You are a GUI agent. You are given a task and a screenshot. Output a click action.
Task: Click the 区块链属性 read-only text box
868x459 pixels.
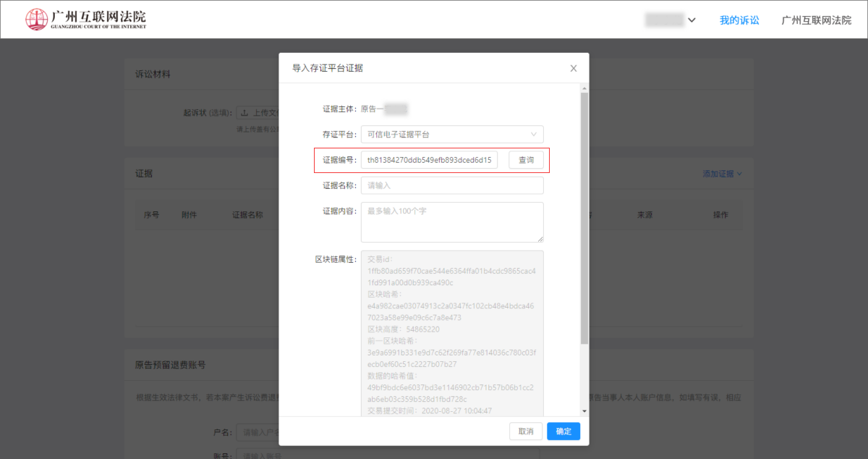tap(451, 333)
